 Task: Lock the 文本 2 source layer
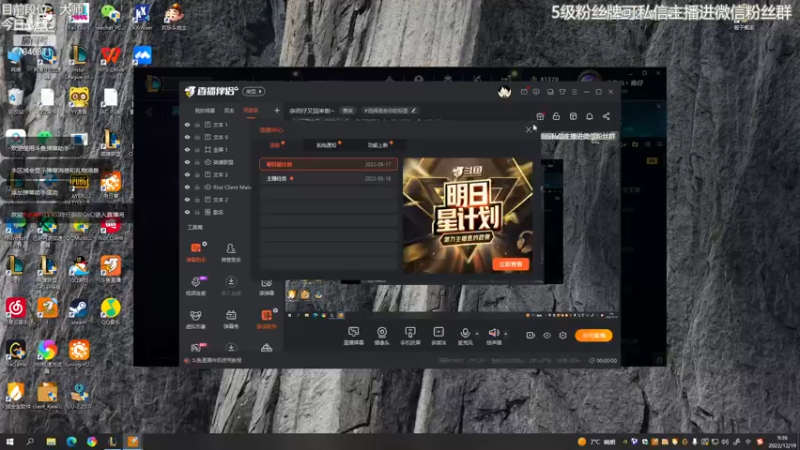[x=197, y=199]
